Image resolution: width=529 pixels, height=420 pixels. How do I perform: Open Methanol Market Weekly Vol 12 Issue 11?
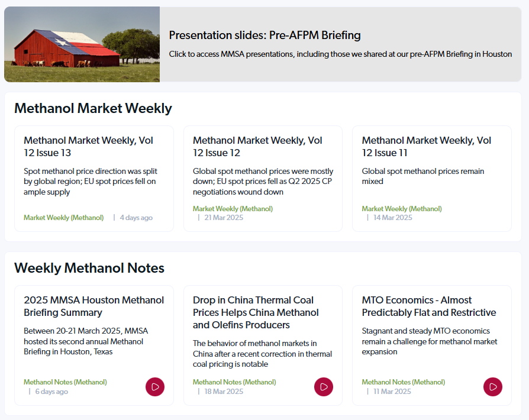pos(425,146)
